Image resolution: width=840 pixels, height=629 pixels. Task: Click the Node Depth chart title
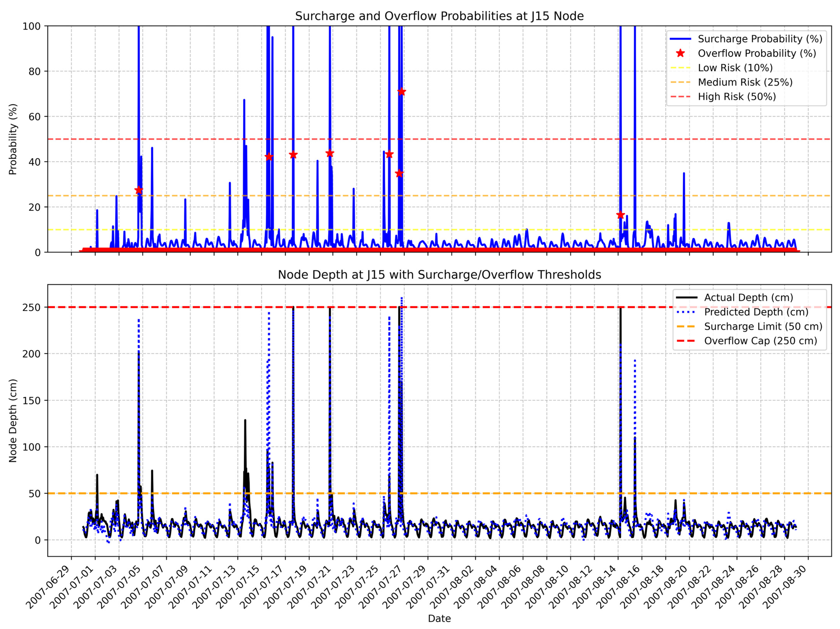439,275
